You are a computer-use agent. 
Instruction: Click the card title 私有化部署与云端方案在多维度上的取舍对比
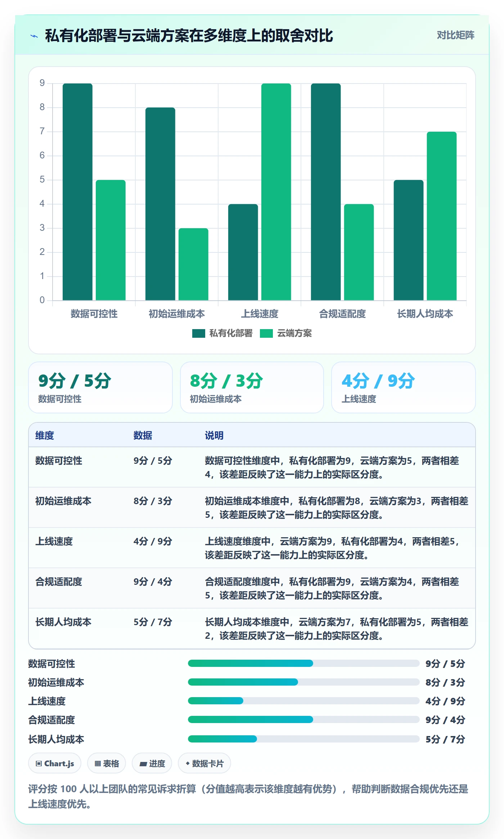pyautogui.click(x=189, y=36)
